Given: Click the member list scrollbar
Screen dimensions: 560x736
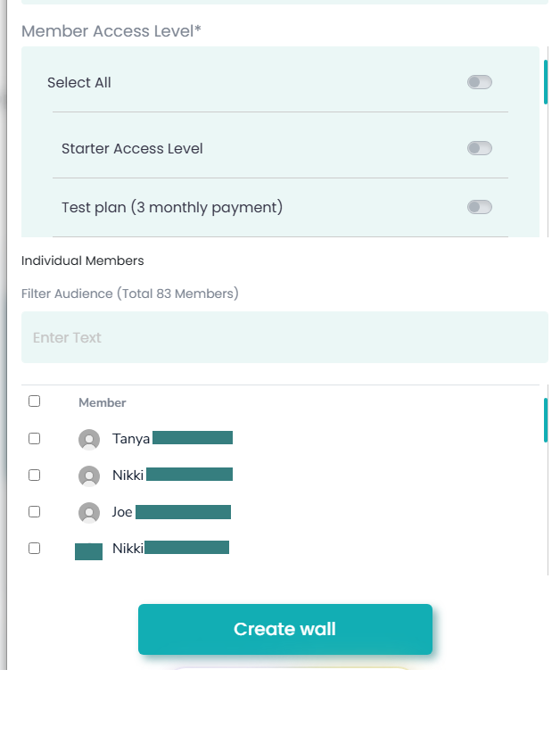Looking at the screenshot, I should coord(546,420).
